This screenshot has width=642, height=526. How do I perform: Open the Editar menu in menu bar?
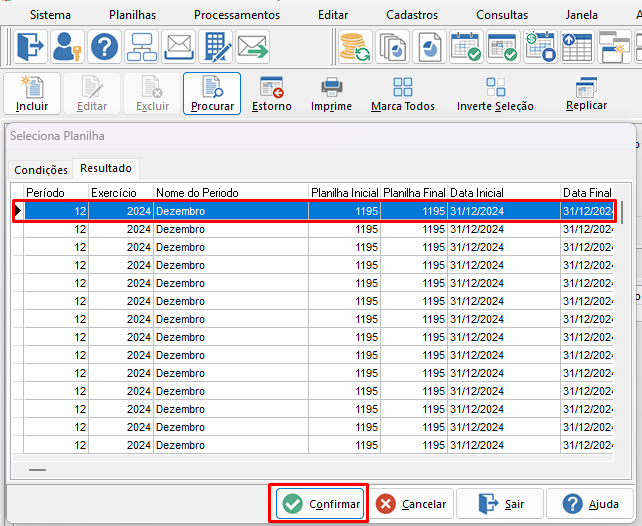tap(333, 15)
